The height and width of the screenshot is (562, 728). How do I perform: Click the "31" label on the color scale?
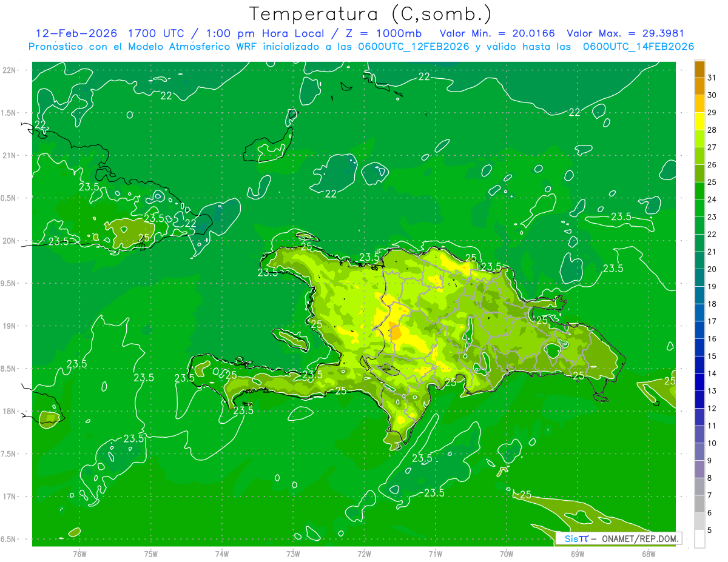point(712,78)
